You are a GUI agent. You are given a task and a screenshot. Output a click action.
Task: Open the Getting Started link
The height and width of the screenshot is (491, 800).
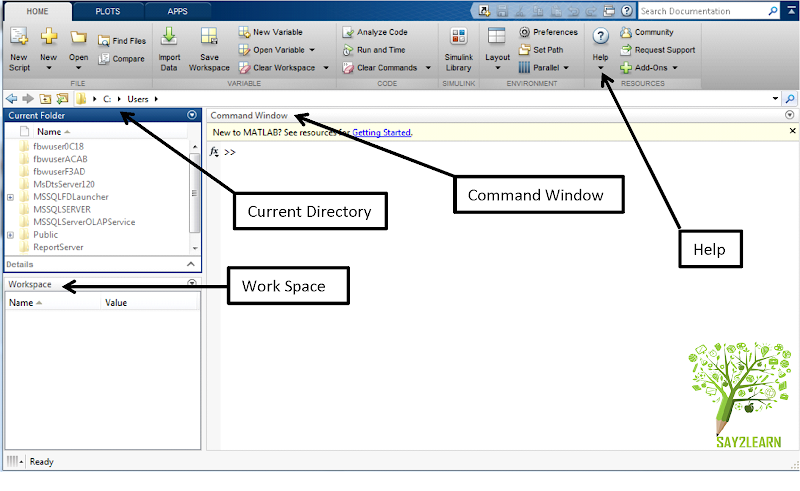click(x=381, y=133)
